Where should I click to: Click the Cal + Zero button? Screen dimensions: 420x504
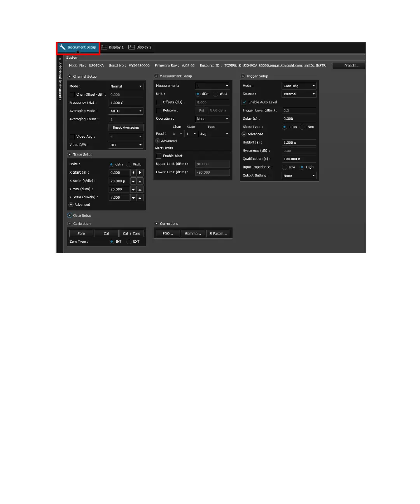point(131,233)
